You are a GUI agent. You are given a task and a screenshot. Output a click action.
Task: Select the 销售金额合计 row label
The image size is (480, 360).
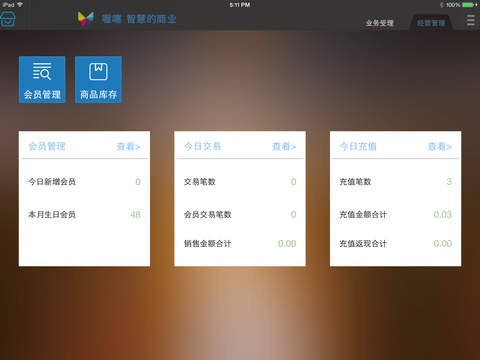pos(208,244)
